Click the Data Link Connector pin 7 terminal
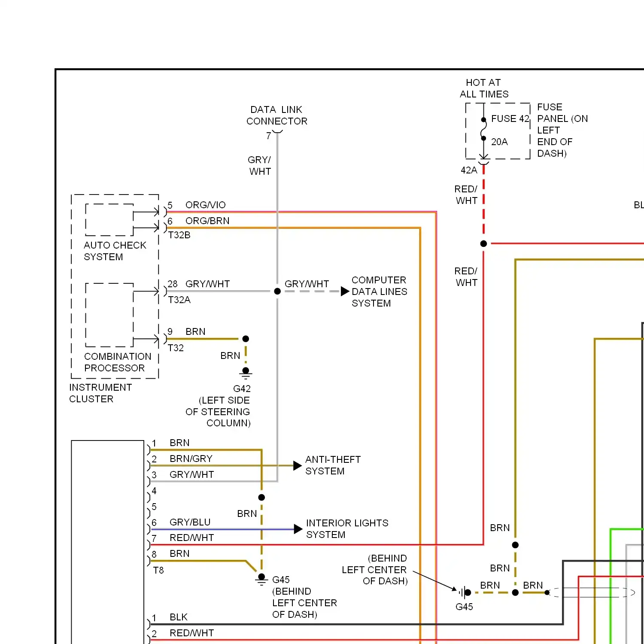644x644 pixels. click(x=277, y=132)
